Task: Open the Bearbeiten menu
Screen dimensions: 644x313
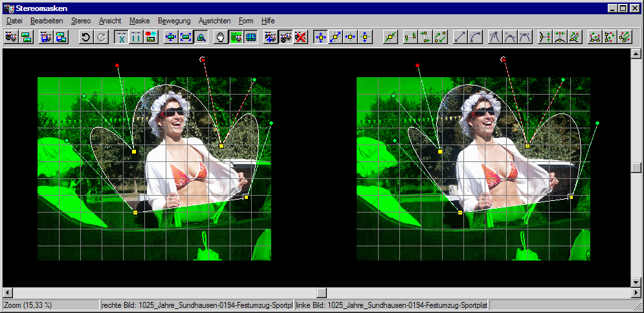Action: [x=47, y=21]
